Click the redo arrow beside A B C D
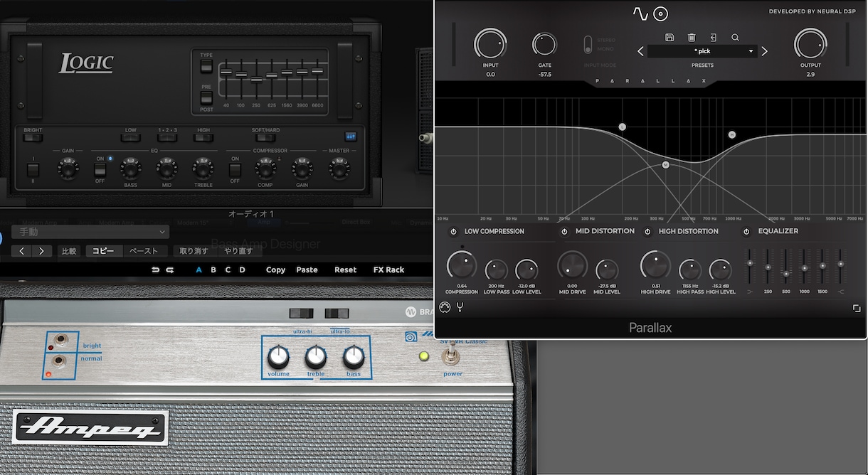Image resolution: width=868 pixels, height=475 pixels. click(170, 269)
